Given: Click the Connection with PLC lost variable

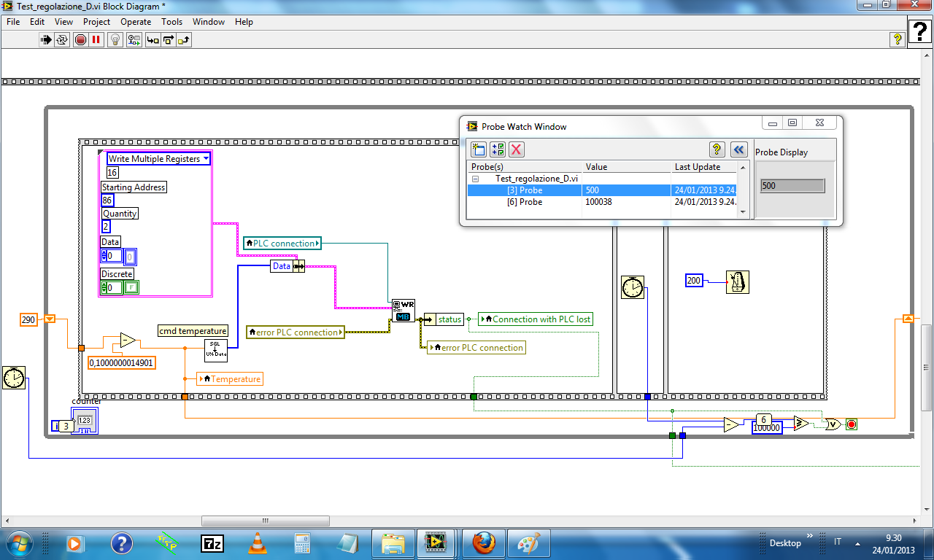Looking at the screenshot, I should 536,319.
